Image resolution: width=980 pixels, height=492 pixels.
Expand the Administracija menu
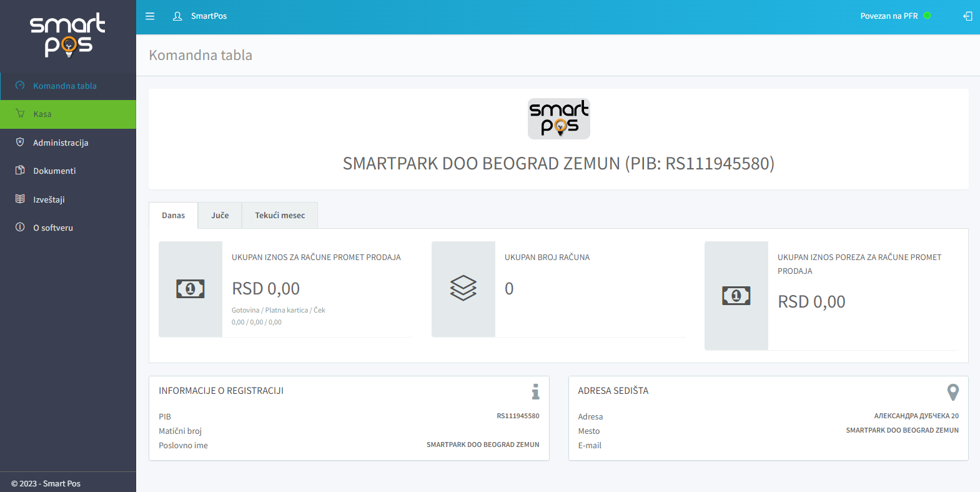click(68, 143)
